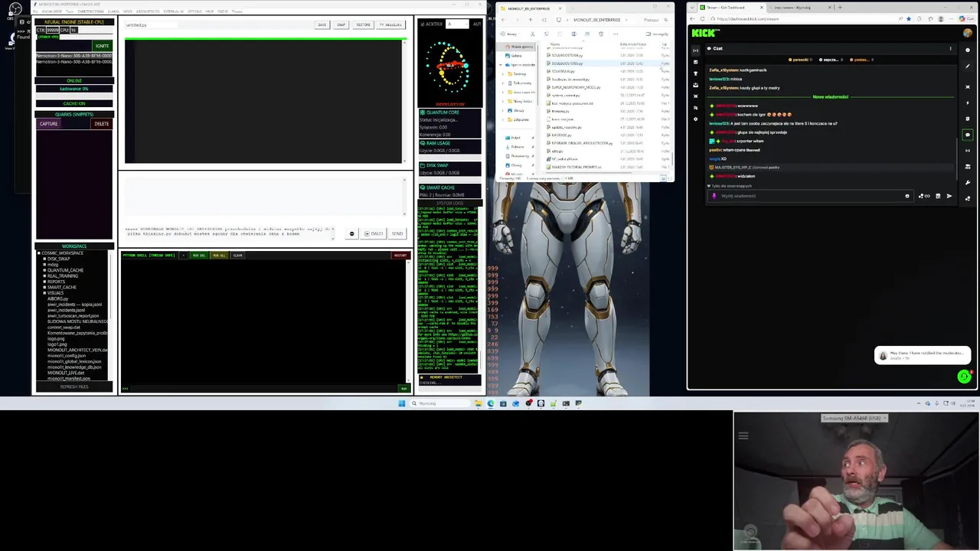Click the DELETE snippet button
The width and height of the screenshot is (980, 551).
click(x=102, y=123)
